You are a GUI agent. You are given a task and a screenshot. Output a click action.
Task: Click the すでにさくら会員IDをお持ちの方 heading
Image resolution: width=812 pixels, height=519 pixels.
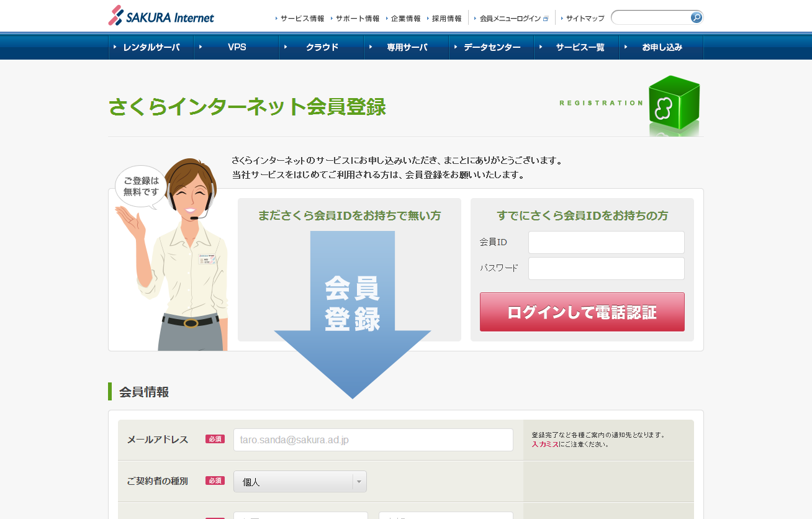[x=582, y=216]
